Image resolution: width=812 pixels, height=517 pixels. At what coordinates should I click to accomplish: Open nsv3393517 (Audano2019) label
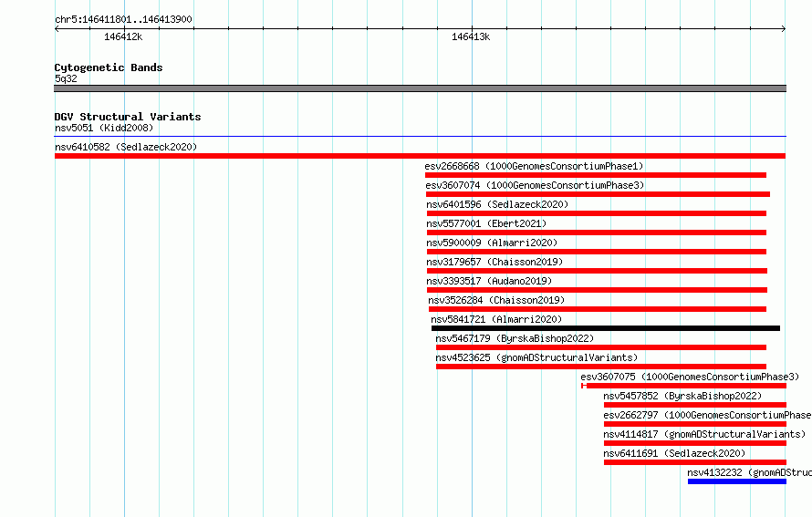(489, 281)
